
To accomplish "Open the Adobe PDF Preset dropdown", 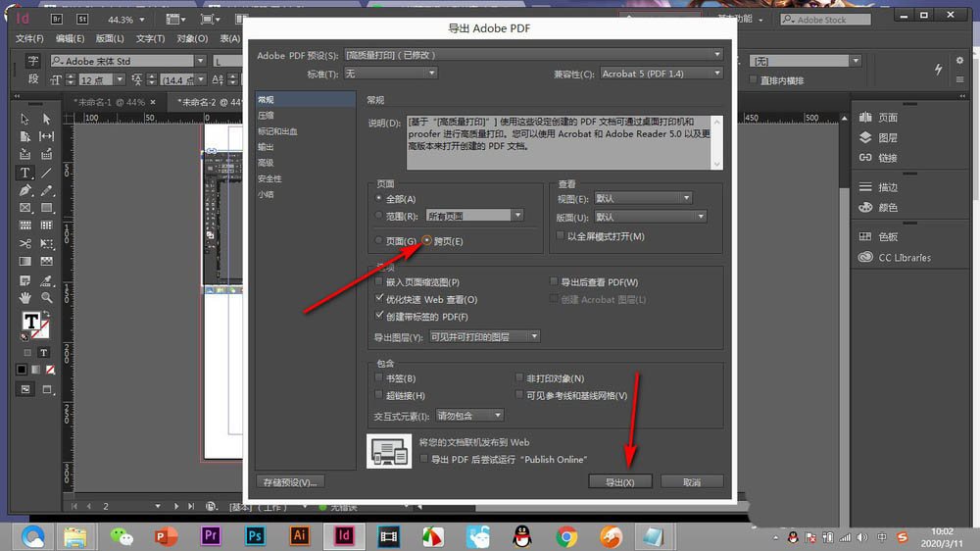I will pos(533,55).
